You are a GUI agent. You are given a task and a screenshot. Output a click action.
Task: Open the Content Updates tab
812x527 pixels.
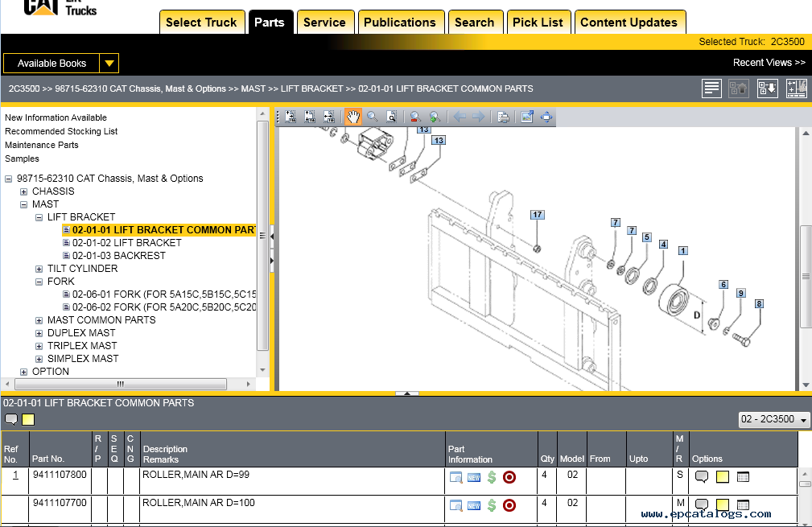tap(629, 23)
